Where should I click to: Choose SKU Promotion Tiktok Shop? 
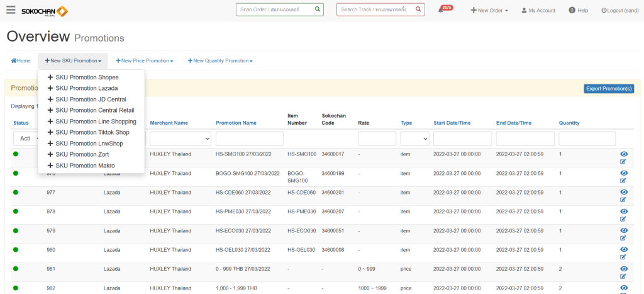pyautogui.click(x=92, y=132)
